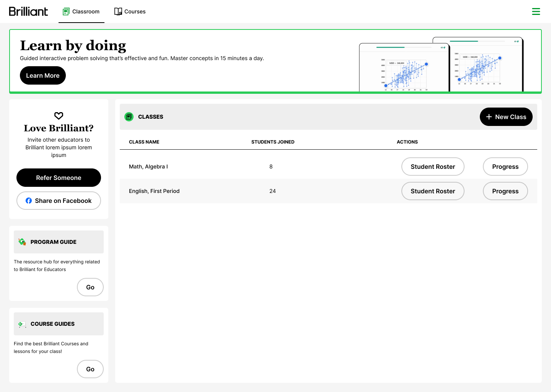Image resolution: width=551 pixels, height=392 pixels.
Task: Switch to the Classroom tab
Action: [x=82, y=11]
